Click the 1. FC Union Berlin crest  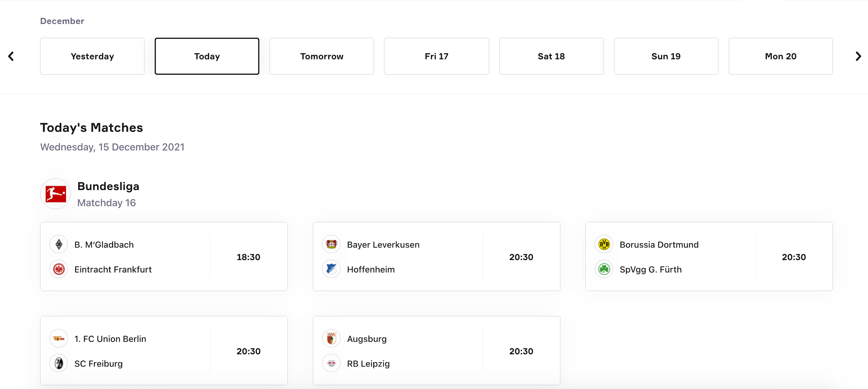point(59,338)
